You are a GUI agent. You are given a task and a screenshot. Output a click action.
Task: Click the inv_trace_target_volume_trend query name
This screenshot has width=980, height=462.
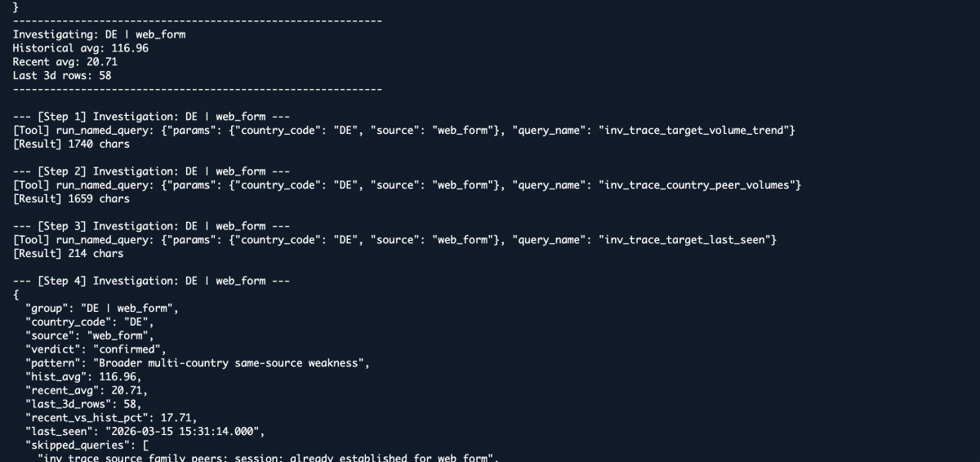click(697, 131)
